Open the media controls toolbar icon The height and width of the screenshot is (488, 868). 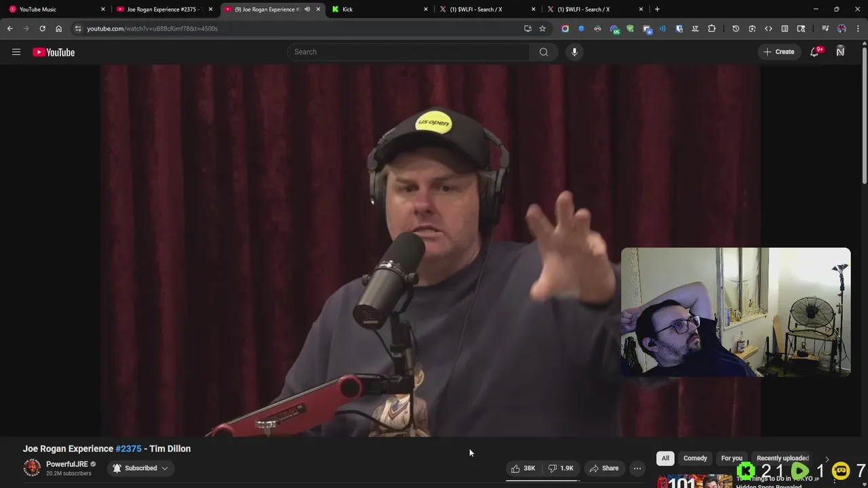pyautogui.click(x=825, y=28)
